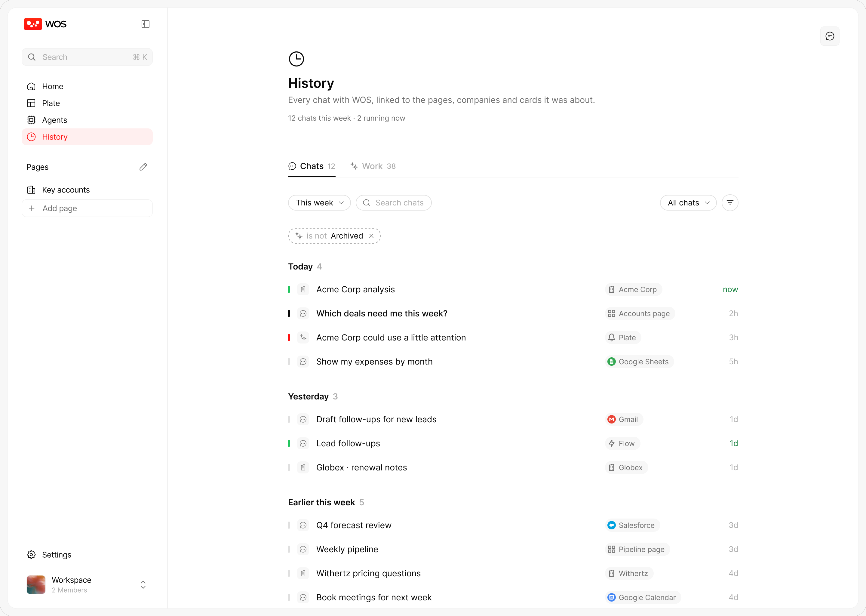This screenshot has width=866, height=616.
Task: Open the Plate tag chip on attention row
Action: click(623, 337)
